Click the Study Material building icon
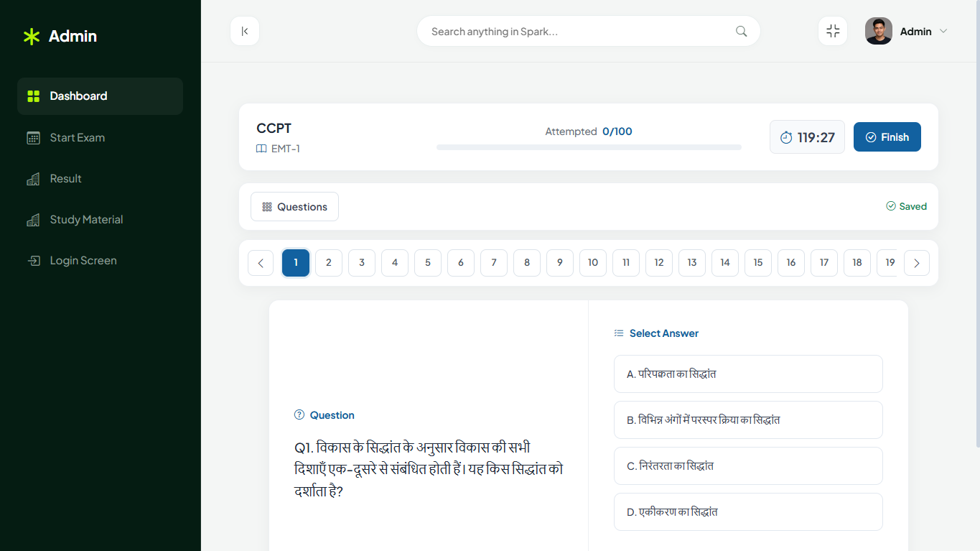The height and width of the screenshot is (551, 980). [33, 220]
